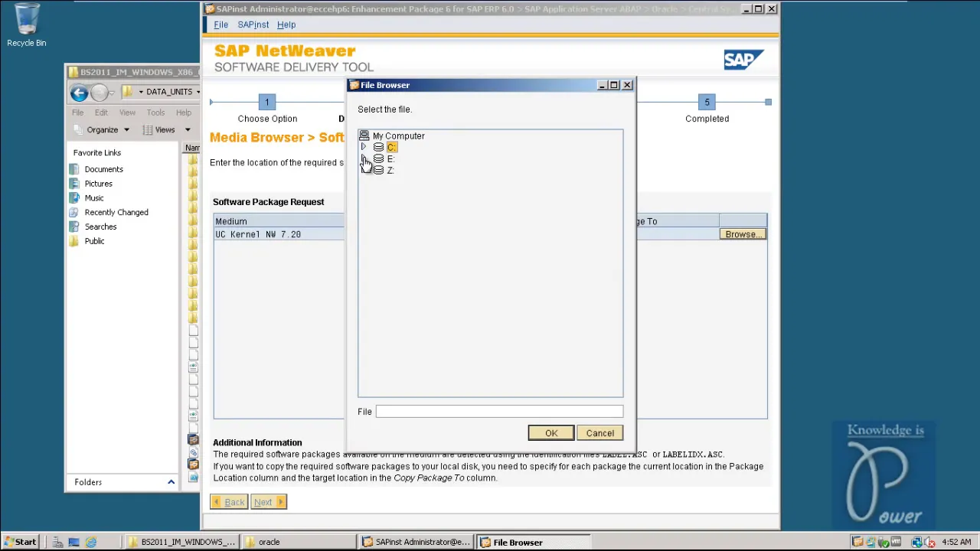Open DATA_UNITS address path dropdown
980x551 pixels.
coord(198,92)
